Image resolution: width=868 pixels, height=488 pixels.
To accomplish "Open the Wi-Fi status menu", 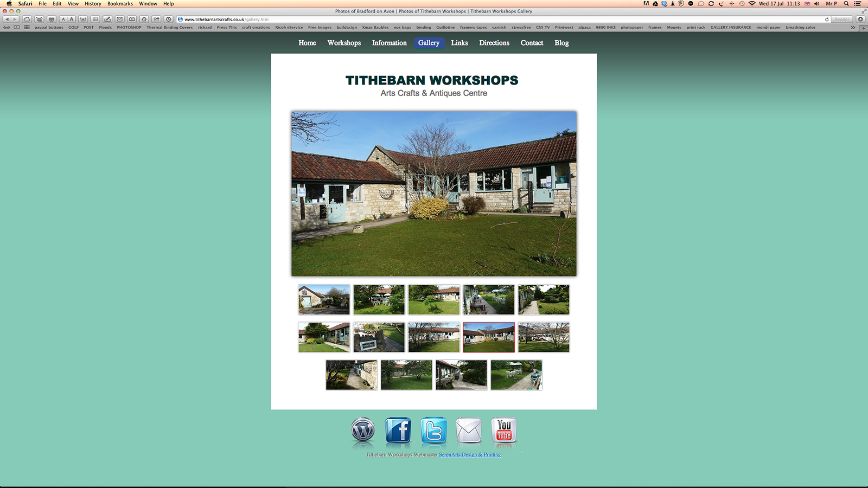I will coord(752,4).
